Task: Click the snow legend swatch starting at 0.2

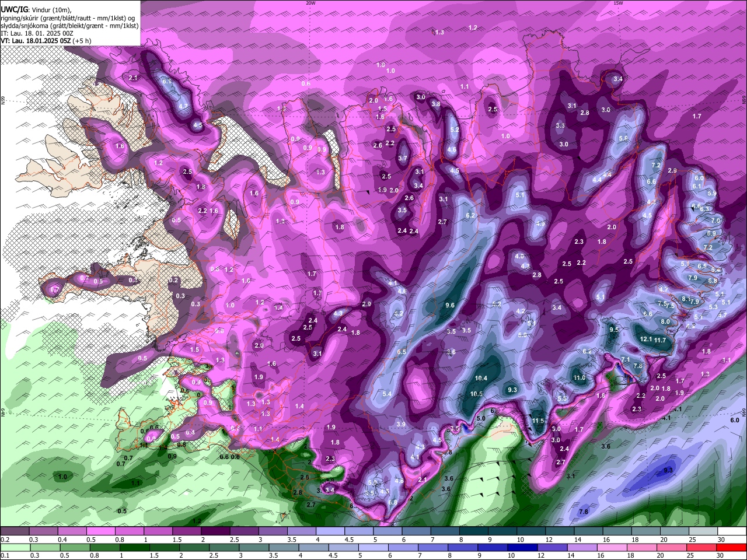Action: click(14, 531)
